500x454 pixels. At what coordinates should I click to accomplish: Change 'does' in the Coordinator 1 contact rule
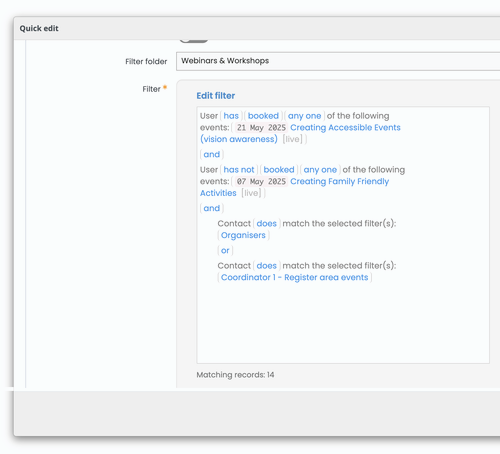click(x=267, y=266)
